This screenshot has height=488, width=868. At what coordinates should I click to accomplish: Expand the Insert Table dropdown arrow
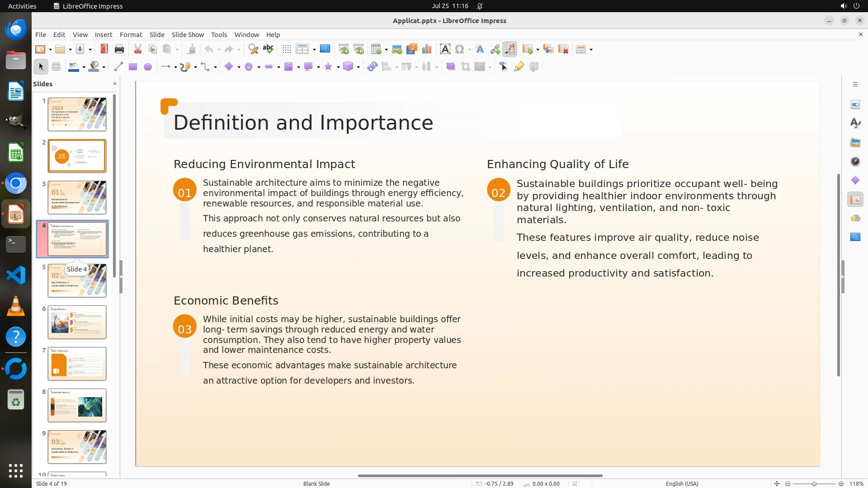(386, 50)
